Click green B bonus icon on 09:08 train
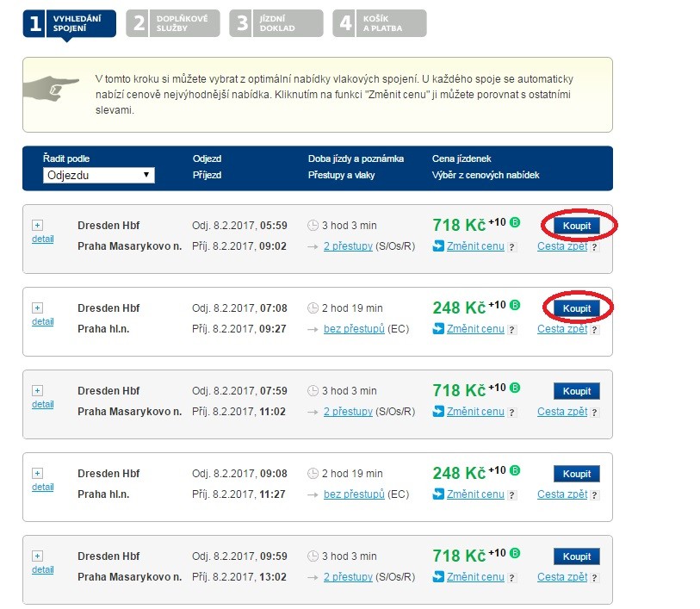The height and width of the screenshot is (609, 700). click(x=515, y=470)
